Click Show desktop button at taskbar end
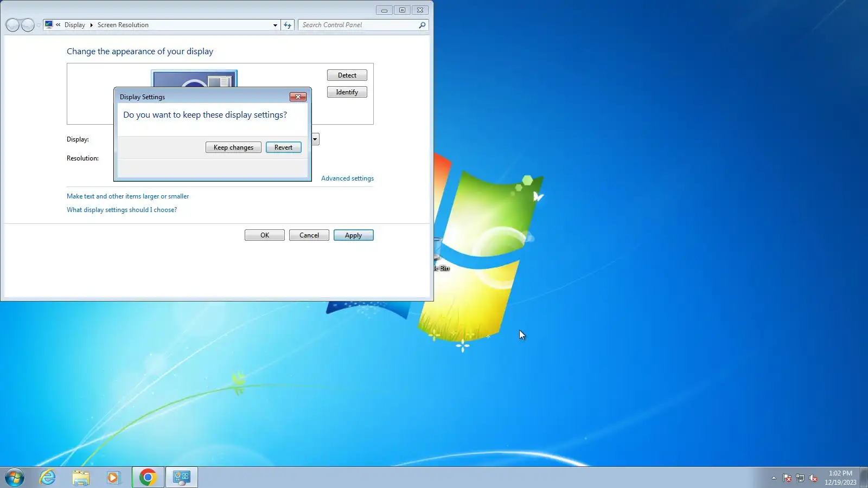Image resolution: width=868 pixels, height=488 pixels. (x=864, y=478)
